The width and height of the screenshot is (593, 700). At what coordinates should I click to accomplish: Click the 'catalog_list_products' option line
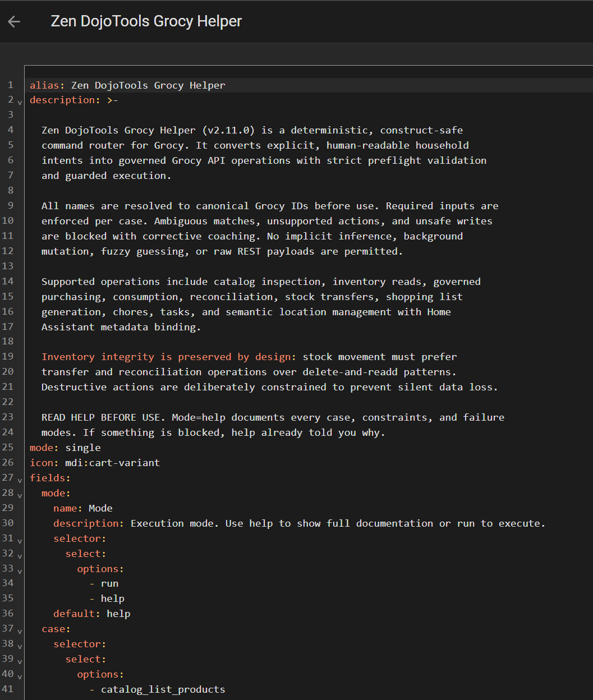163,689
